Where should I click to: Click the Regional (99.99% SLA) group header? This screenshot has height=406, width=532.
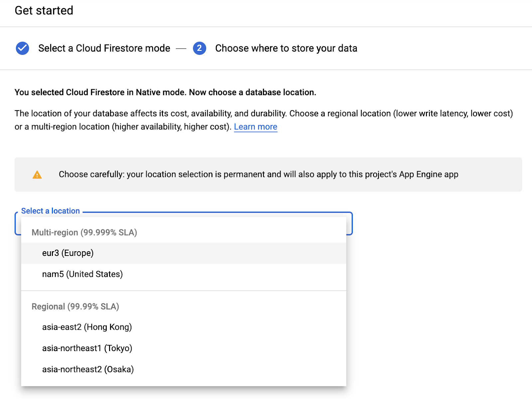point(75,306)
